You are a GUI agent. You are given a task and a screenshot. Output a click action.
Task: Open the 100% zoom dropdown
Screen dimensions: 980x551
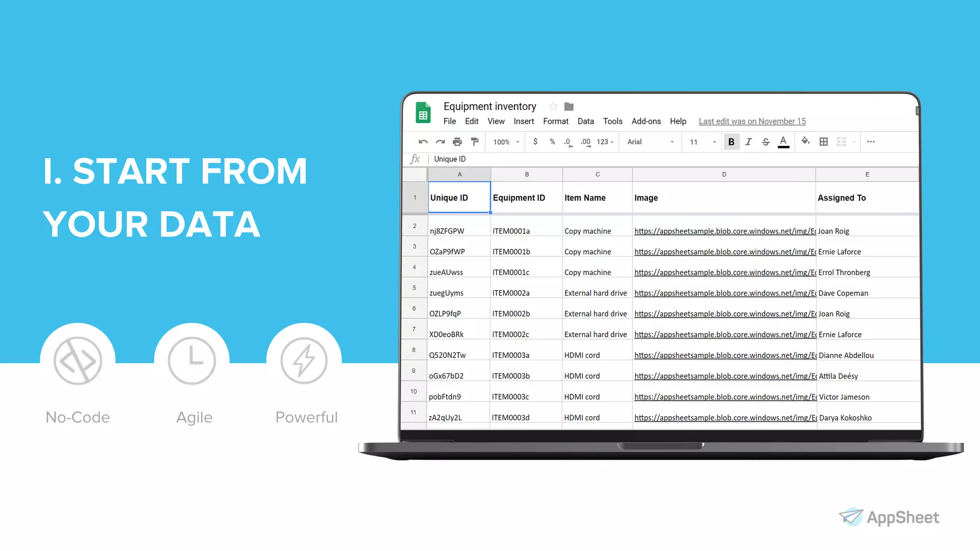pyautogui.click(x=506, y=142)
